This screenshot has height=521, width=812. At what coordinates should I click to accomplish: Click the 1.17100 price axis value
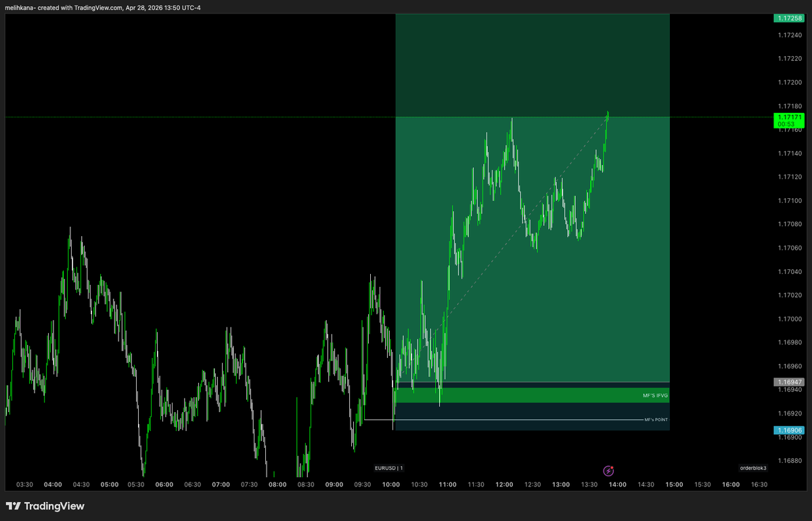pos(790,201)
